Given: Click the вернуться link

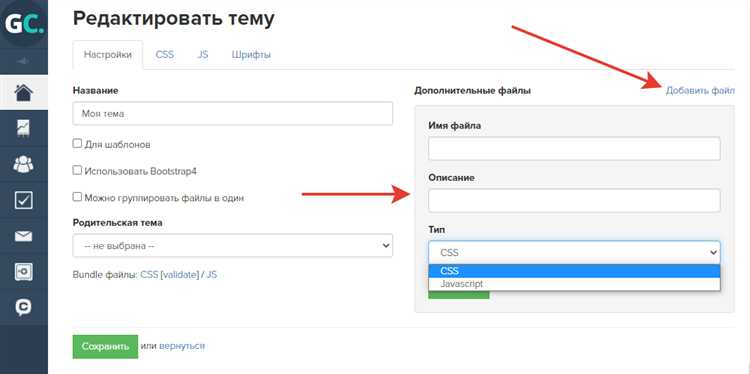Looking at the screenshot, I should point(182,346).
